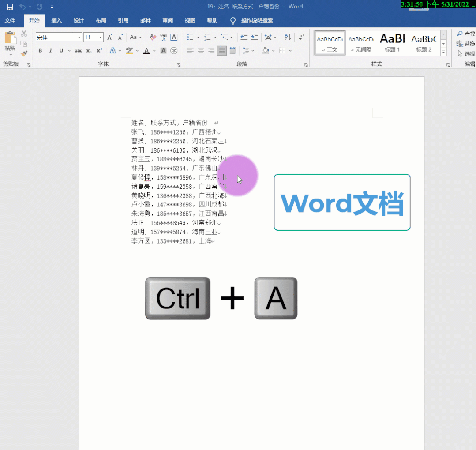Open the borders dropdown arrow
This screenshot has width=476, height=450.
(x=290, y=51)
